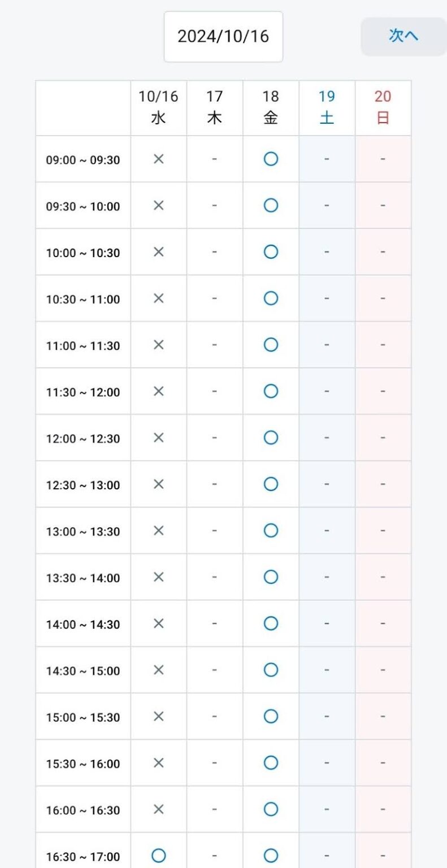Go to next week with 次へ button
The width and height of the screenshot is (447, 868).
click(403, 36)
